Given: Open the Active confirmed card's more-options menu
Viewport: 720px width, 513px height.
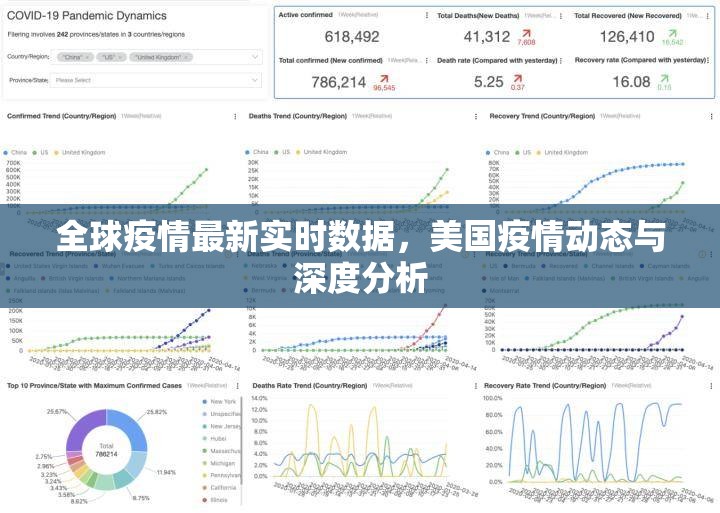Looking at the screenshot, I should point(428,15).
